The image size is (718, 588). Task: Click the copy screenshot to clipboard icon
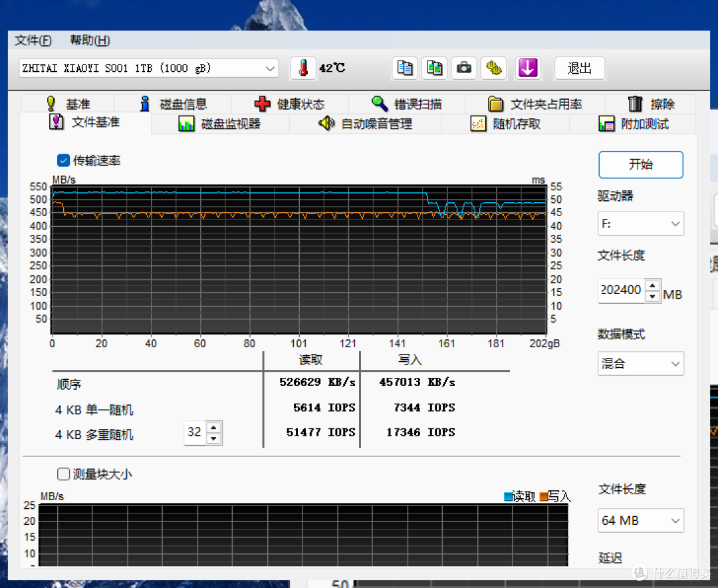pos(434,69)
